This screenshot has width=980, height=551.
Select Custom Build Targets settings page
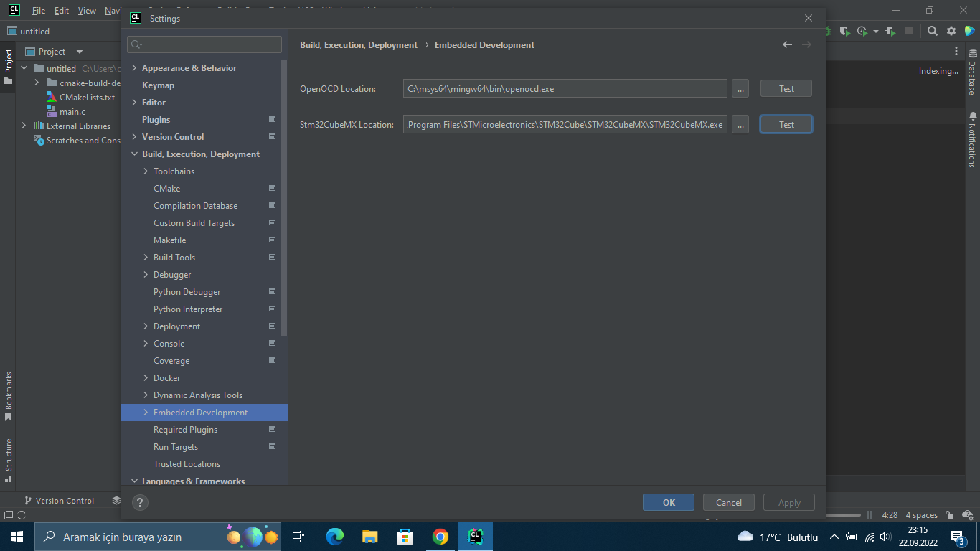(194, 223)
